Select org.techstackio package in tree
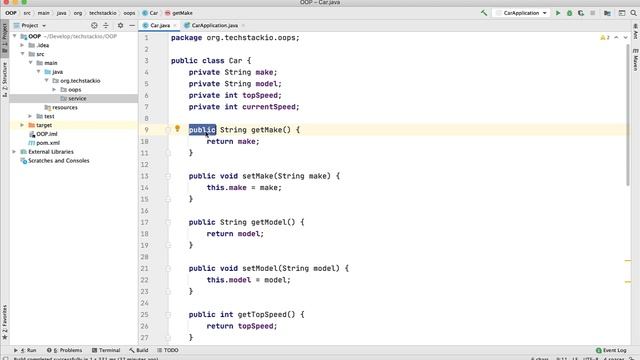Image resolution: width=640 pixels, height=360 pixels. 76,81
